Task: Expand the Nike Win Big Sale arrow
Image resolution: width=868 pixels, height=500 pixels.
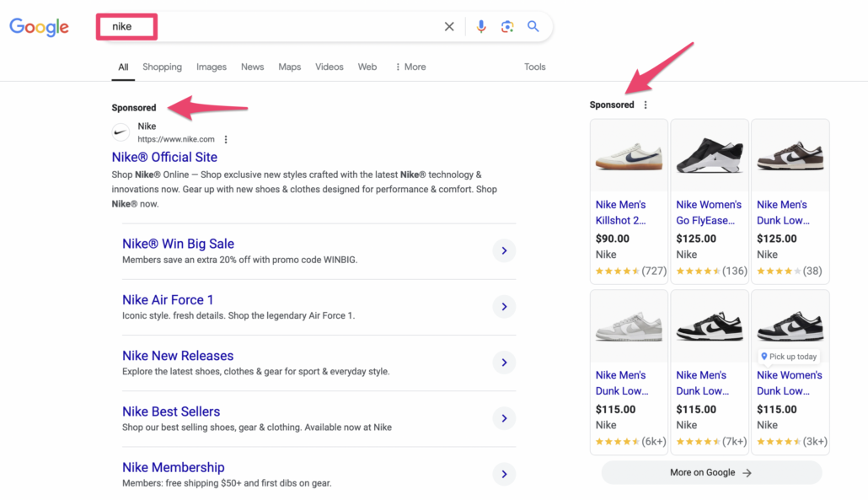Action: [x=504, y=251]
